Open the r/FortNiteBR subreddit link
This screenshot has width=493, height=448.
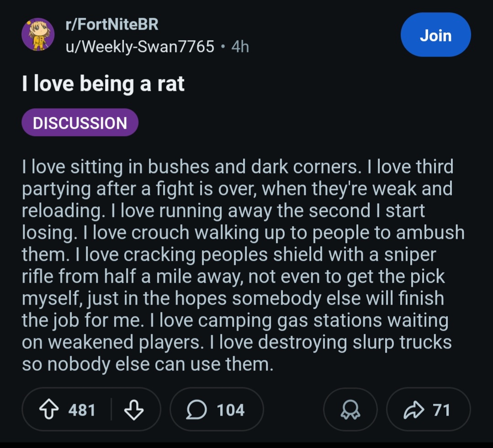coord(112,25)
